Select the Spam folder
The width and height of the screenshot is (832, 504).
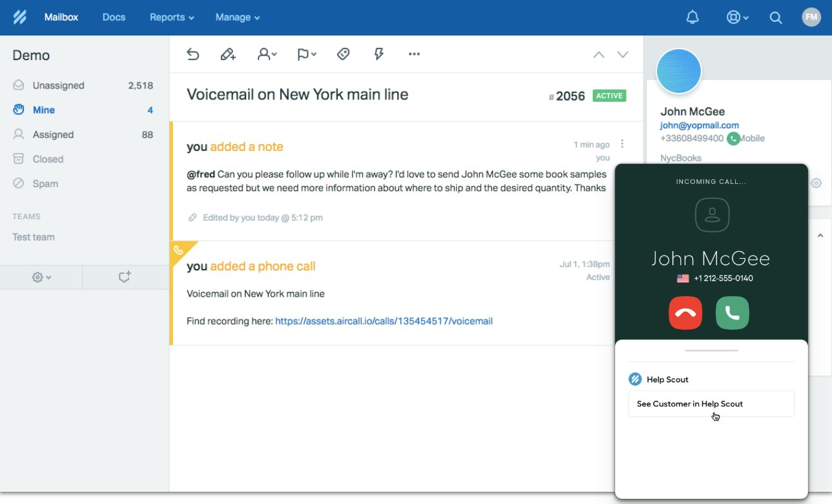[x=84, y=183]
